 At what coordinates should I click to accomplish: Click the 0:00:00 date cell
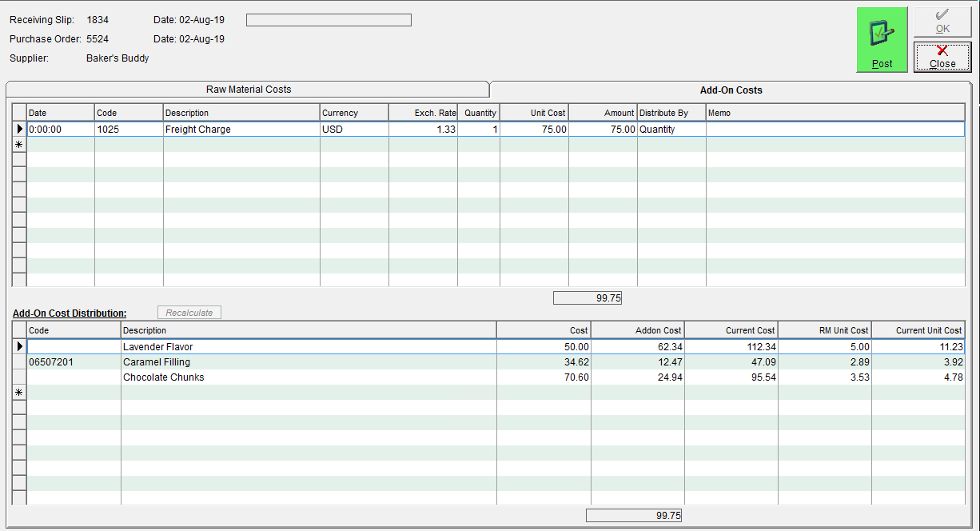click(61, 129)
